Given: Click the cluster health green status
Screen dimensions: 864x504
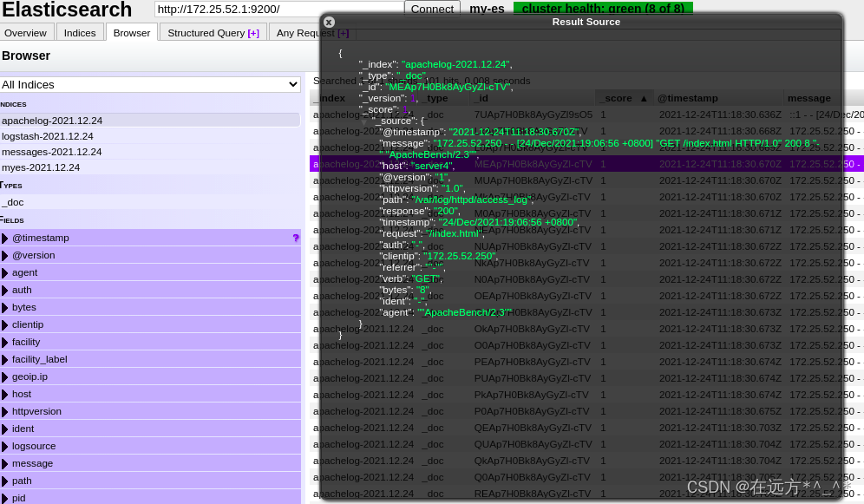Looking at the screenshot, I should coord(603,9).
